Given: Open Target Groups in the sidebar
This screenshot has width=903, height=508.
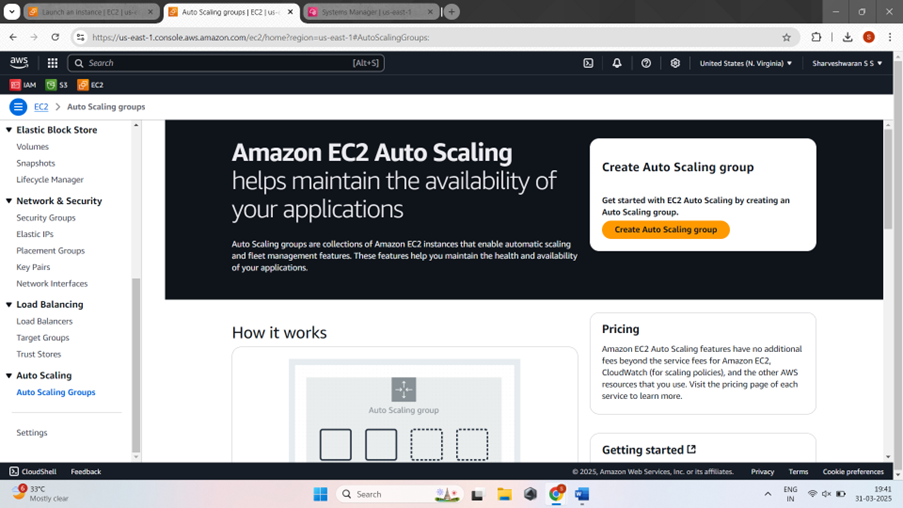Looking at the screenshot, I should click(x=43, y=338).
